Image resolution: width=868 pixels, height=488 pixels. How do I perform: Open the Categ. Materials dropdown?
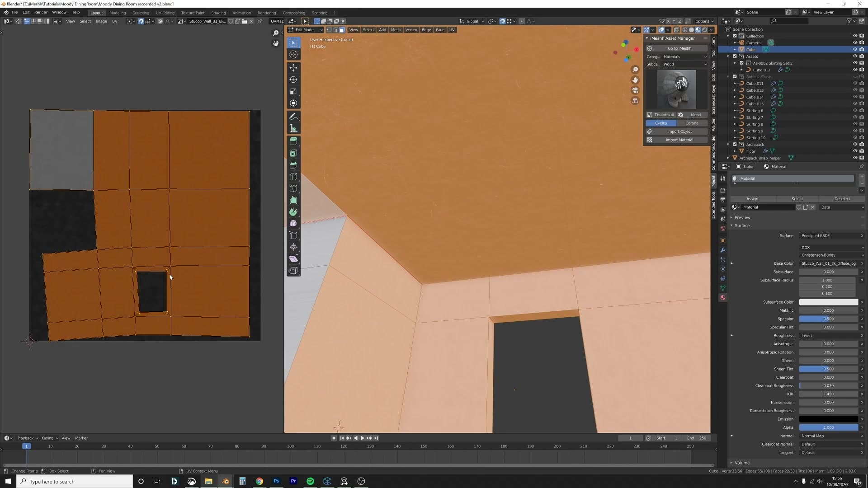[685, 56]
